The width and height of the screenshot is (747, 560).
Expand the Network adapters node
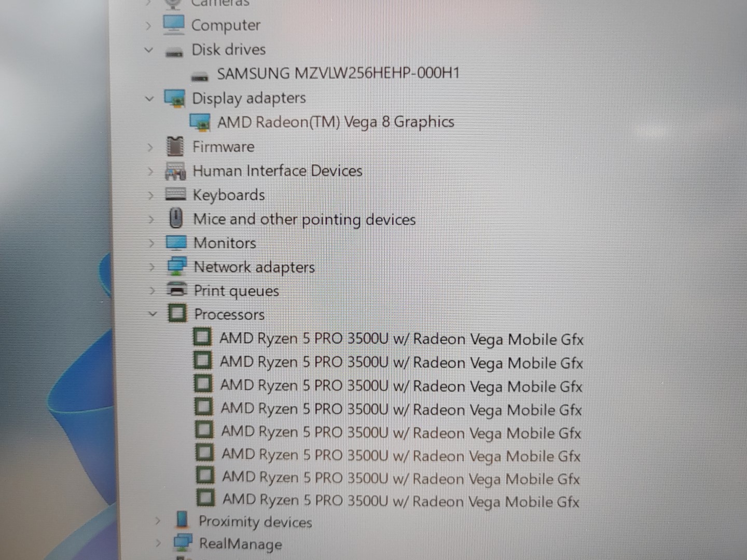(x=152, y=268)
